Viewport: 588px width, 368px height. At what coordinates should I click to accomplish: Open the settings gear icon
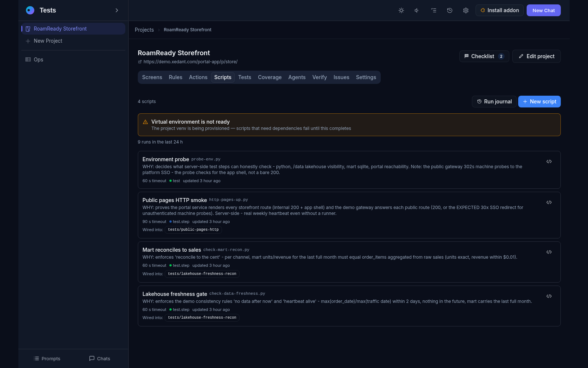pyautogui.click(x=466, y=10)
